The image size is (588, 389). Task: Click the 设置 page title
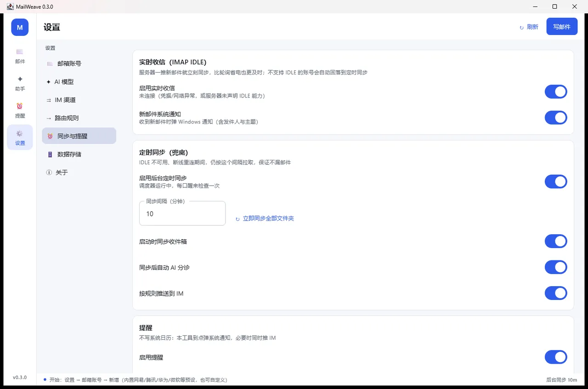tap(52, 27)
